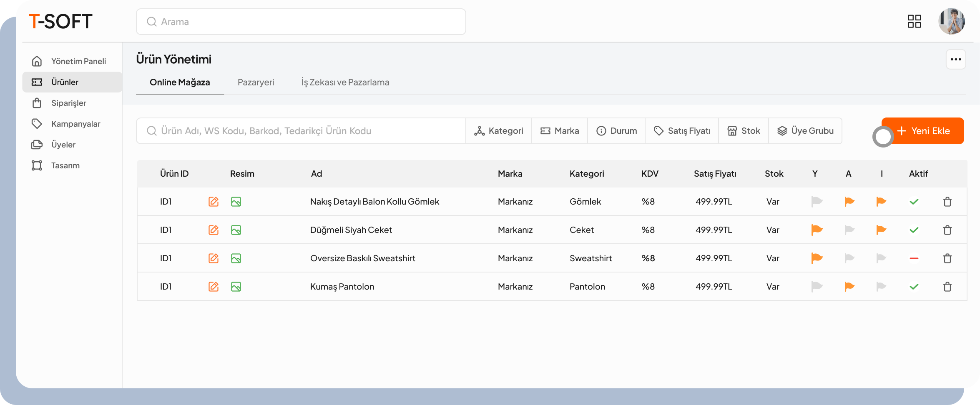This screenshot has width=980, height=405.
Task: Open the apps grid icon in header
Action: [x=914, y=21]
